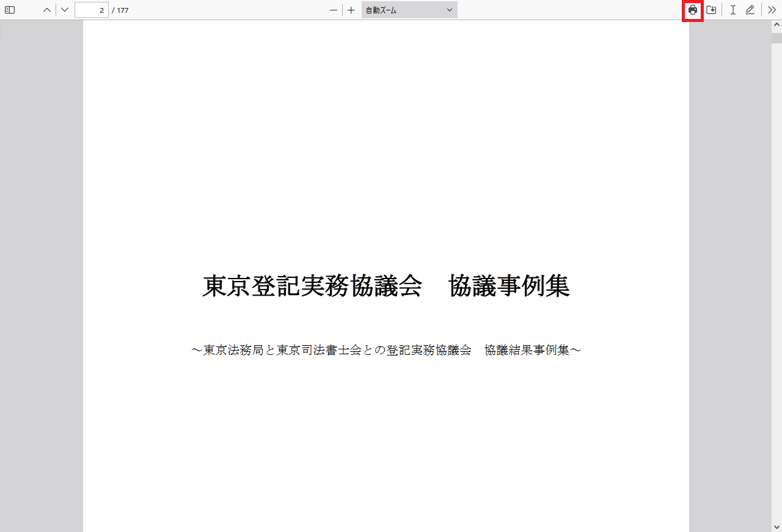Click the scrollbar up arrow
The width and height of the screenshot is (782, 532).
777,26
